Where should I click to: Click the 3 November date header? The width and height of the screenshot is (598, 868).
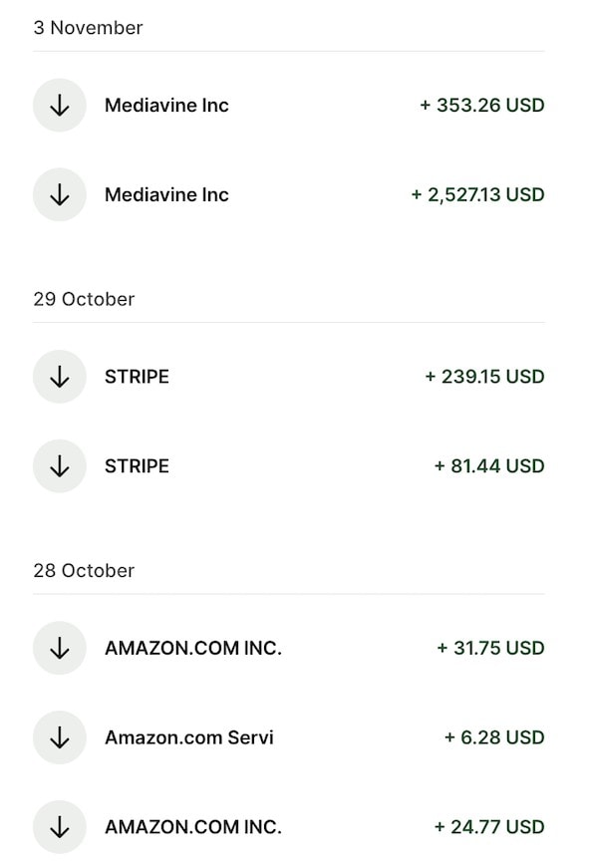click(89, 28)
